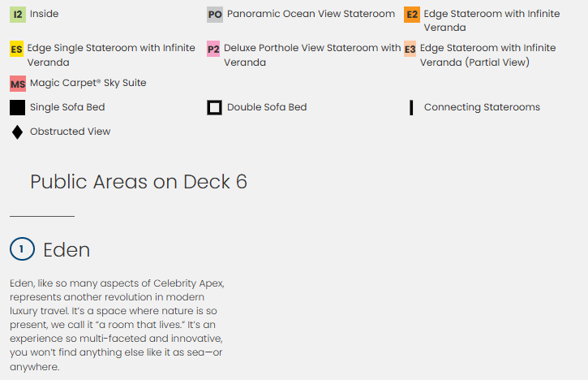Click the solid black Single Sofa Bed square

pyautogui.click(x=17, y=107)
